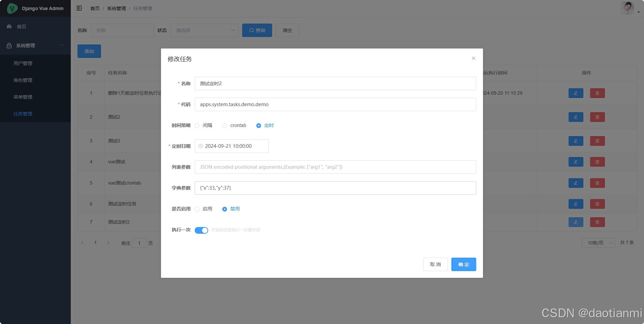This screenshot has width=644, height=324.
Task: Click delete icon for 测试2 row
Action: pyautogui.click(x=597, y=117)
